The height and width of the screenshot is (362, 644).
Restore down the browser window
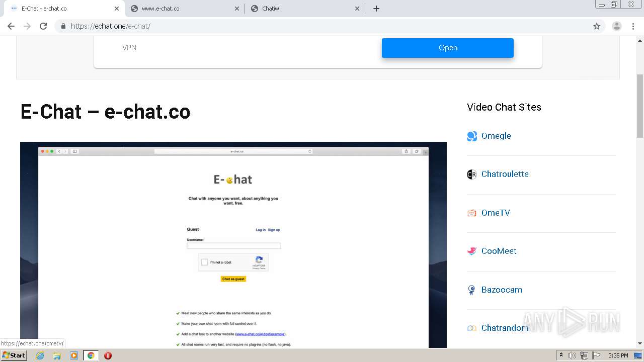coord(614,4)
